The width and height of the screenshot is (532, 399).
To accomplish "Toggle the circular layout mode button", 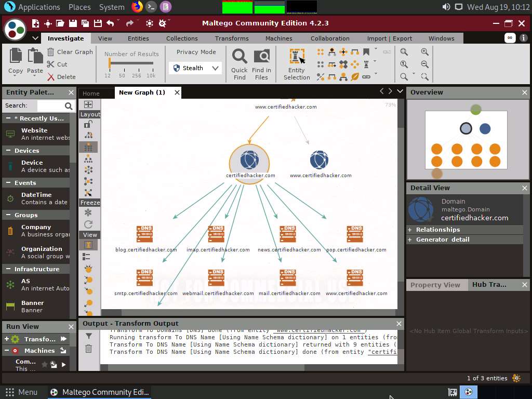I will (88, 170).
